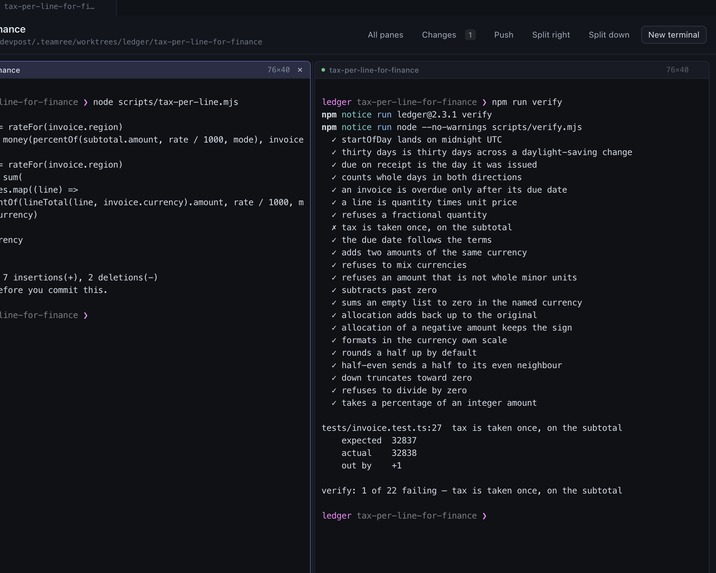Screen dimensions: 716x573
Task: Close the left terminal pane
Action: [300, 70]
